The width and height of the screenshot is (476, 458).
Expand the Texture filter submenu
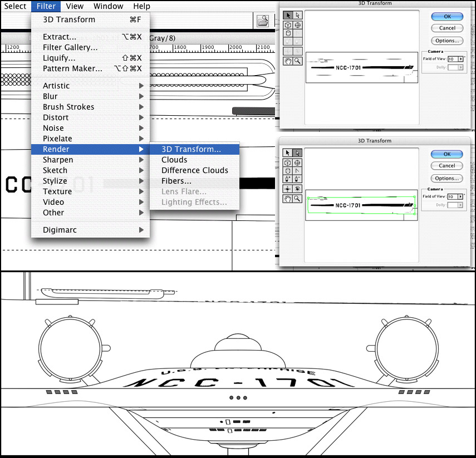[x=90, y=191]
